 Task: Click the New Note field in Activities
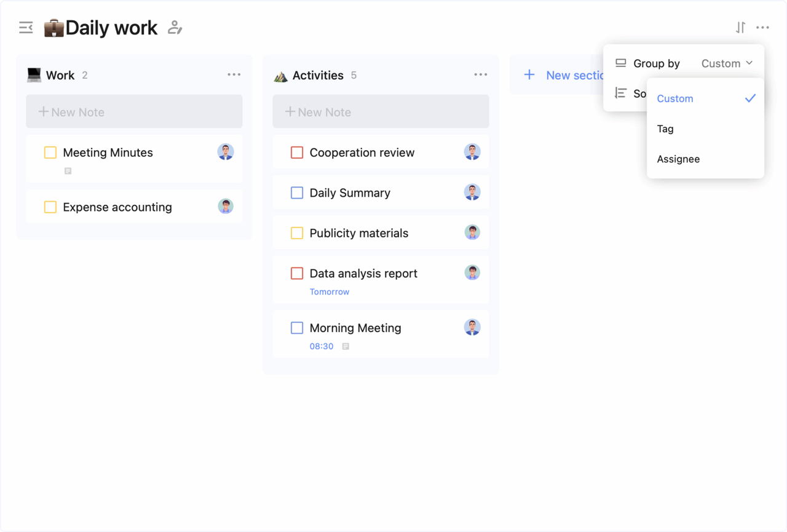[381, 111]
